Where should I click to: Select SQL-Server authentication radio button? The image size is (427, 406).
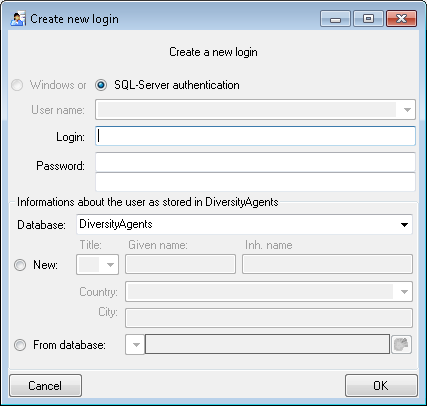pyautogui.click(x=101, y=85)
